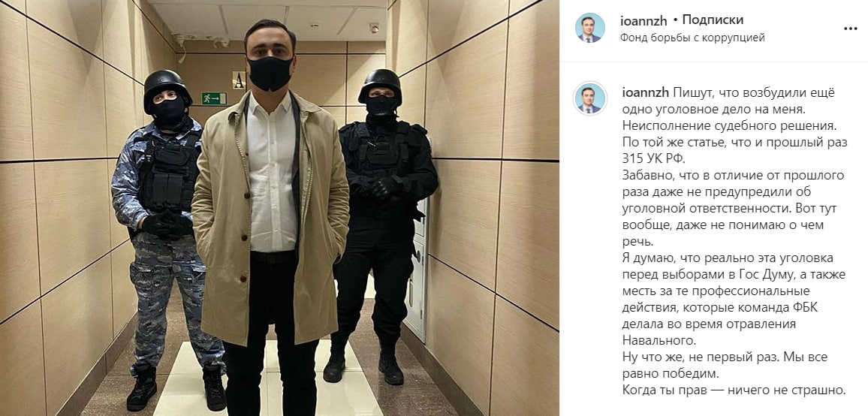868x416 pixels.
Task: Click the black face mask of central man
Action: click(x=269, y=73)
